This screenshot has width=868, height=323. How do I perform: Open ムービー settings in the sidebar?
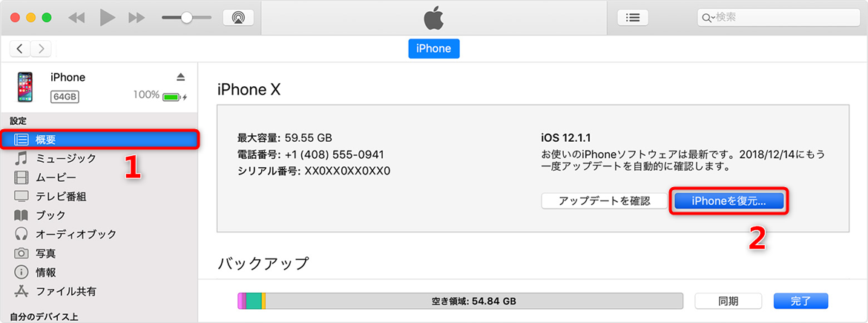[x=56, y=177]
